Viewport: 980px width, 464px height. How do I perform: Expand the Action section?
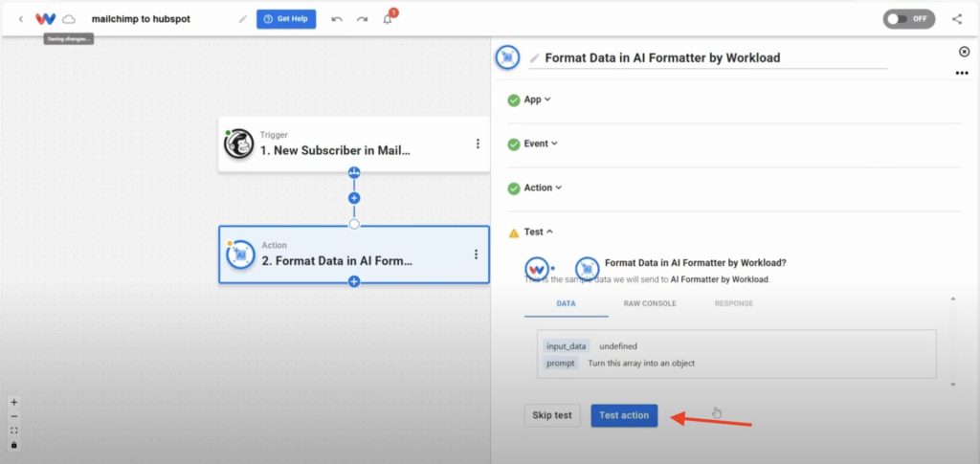click(543, 188)
